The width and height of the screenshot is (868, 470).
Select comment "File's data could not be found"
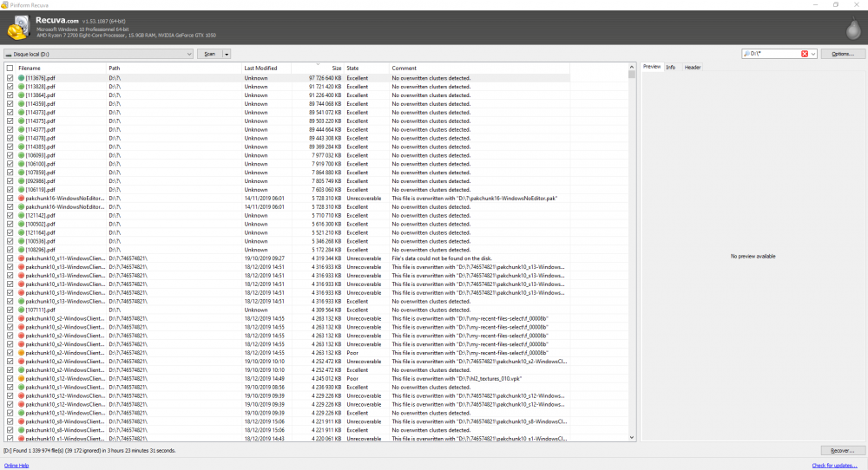pyautogui.click(x=442, y=258)
